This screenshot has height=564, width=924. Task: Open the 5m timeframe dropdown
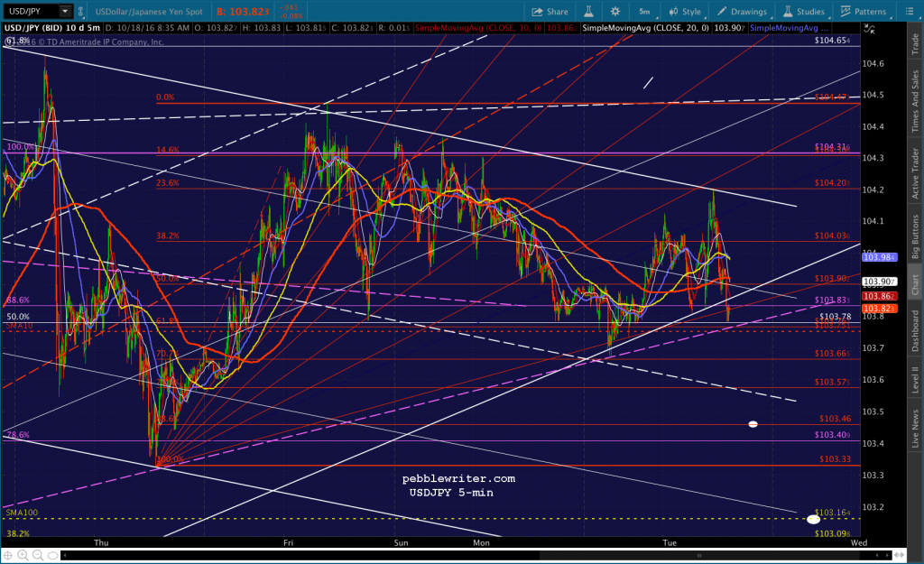tap(644, 11)
